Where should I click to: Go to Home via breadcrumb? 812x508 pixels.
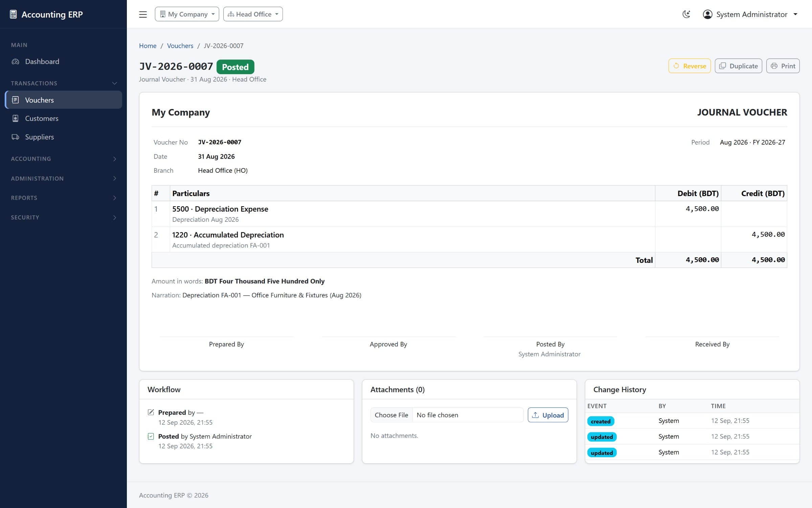click(148, 46)
